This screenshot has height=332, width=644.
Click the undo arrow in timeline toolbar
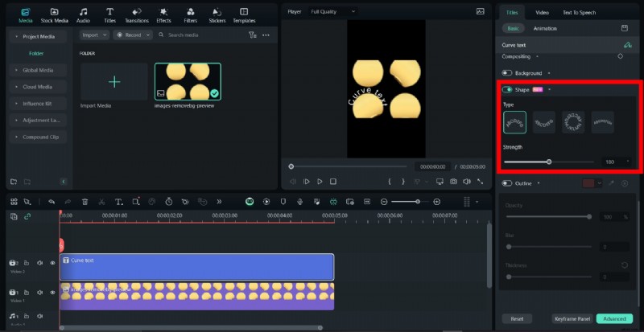[x=52, y=201]
